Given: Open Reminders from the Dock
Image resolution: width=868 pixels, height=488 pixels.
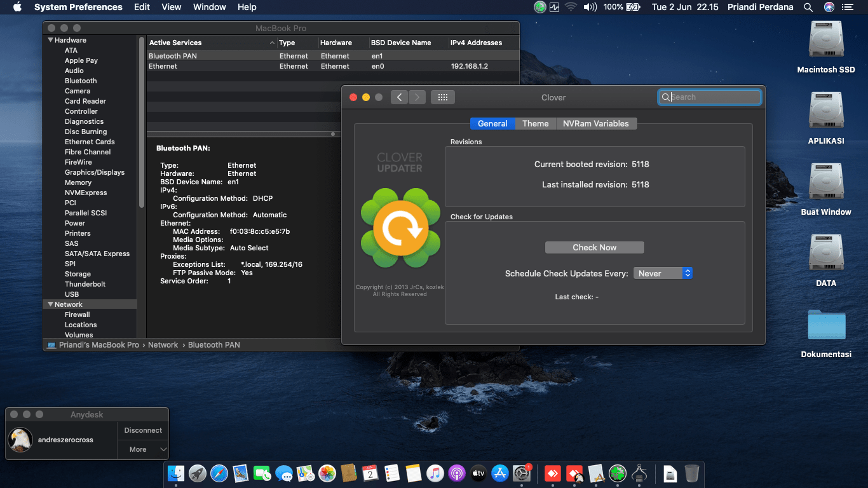Looking at the screenshot, I should coord(392,473).
